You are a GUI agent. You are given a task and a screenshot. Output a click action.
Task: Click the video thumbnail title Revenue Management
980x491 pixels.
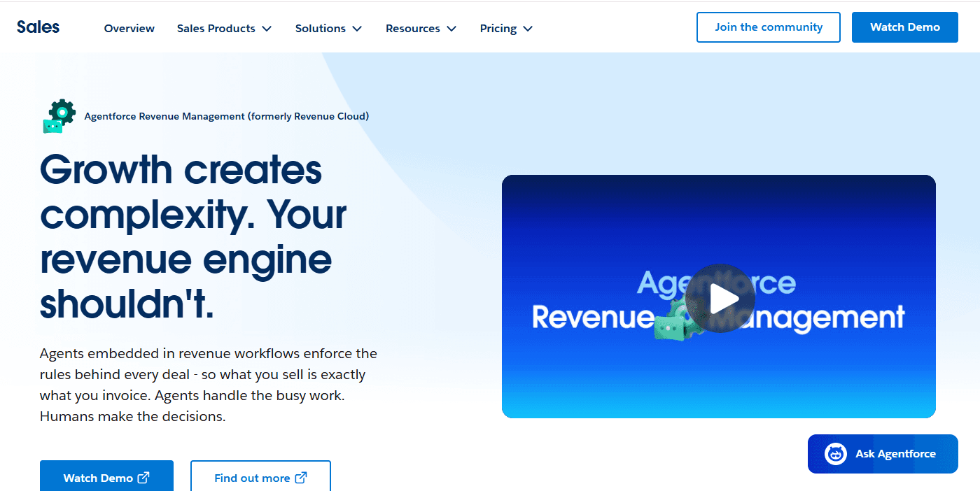point(718,317)
